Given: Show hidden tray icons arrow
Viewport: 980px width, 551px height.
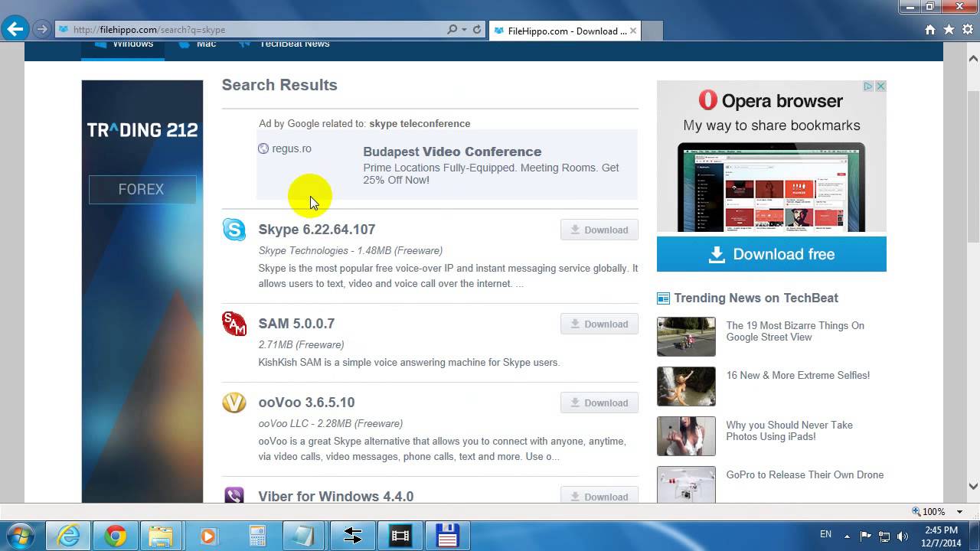Looking at the screenshot, I should pyautogui.click(x=847, y=536).
